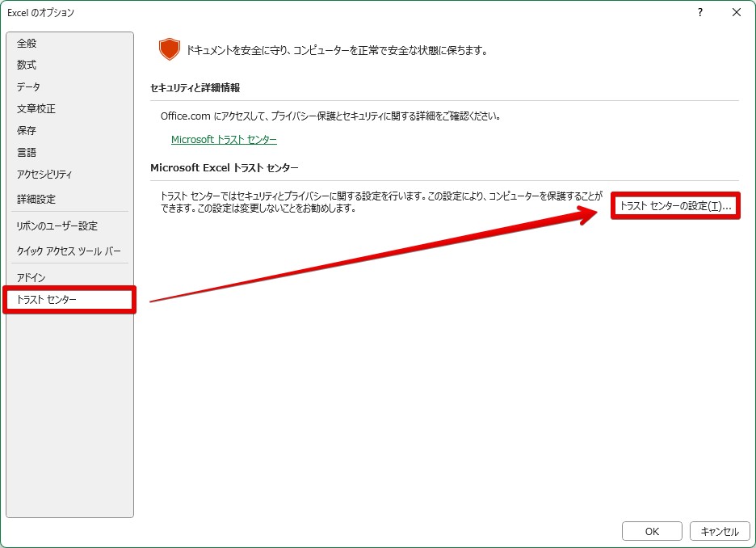The image size is (756, 548).
Task: Click the セキュリティと詳細情報 heading
Action: tap(195, 88)
